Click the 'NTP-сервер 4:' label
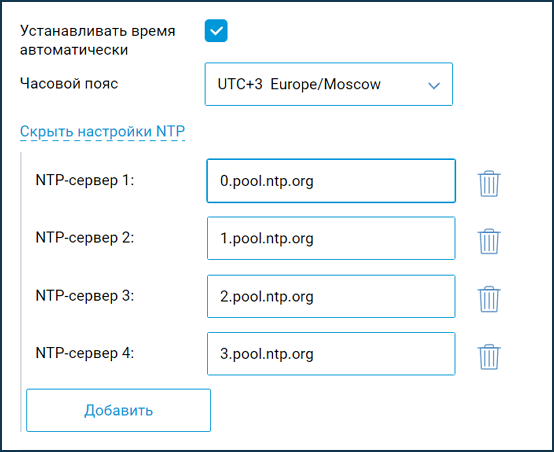Screen dimensions: 554x452 pyautogui.click(x=85, y=353)
